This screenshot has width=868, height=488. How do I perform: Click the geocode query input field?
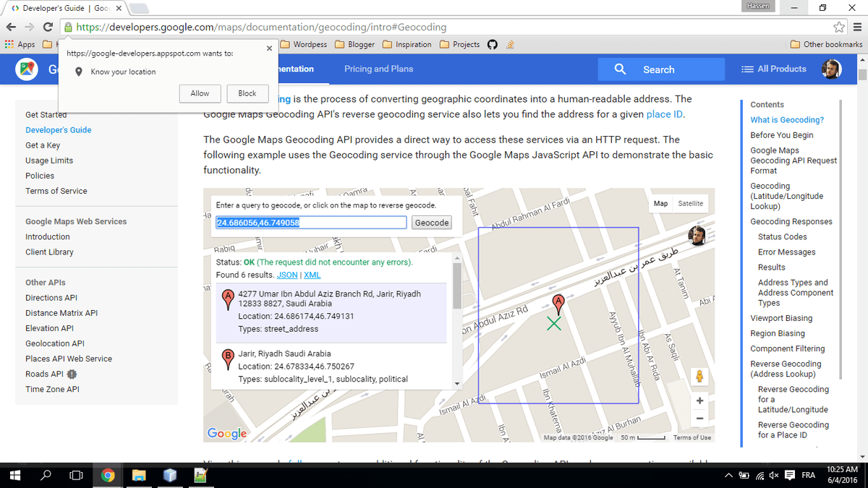[x=311, y=223]
